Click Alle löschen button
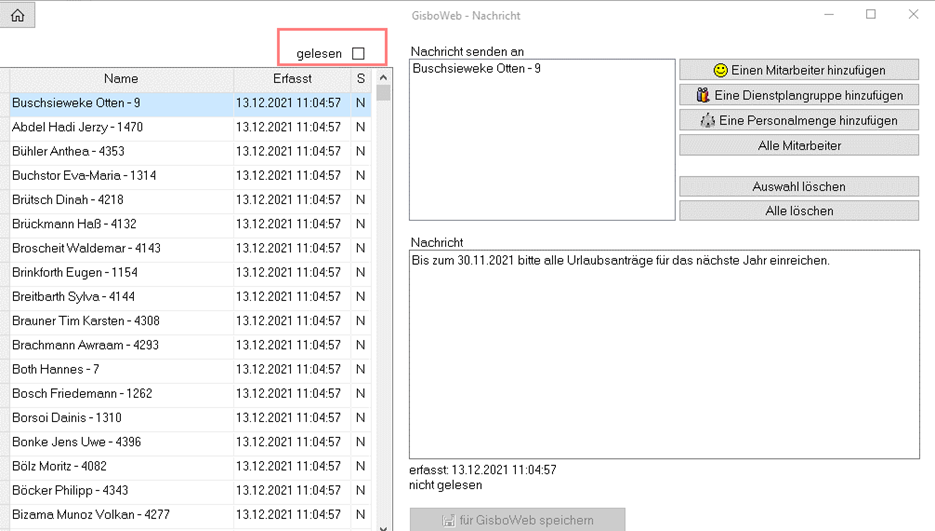Viewport: 935px width, 531px height. (798, 211)
